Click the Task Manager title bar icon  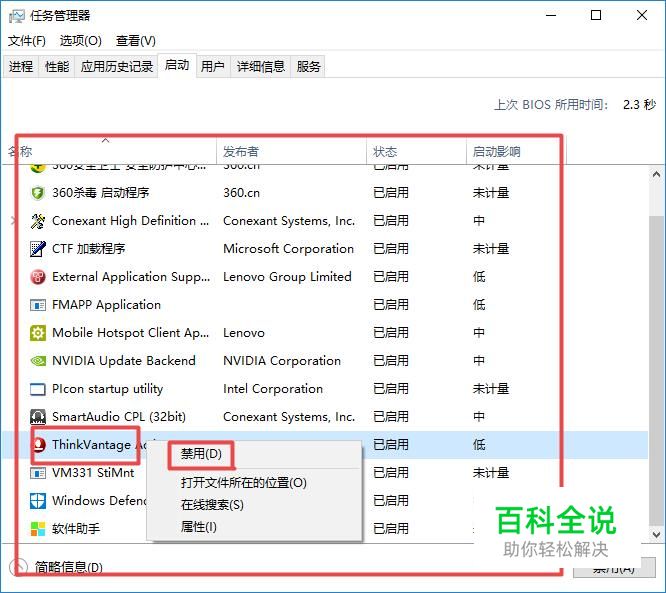tap(16, 16)
